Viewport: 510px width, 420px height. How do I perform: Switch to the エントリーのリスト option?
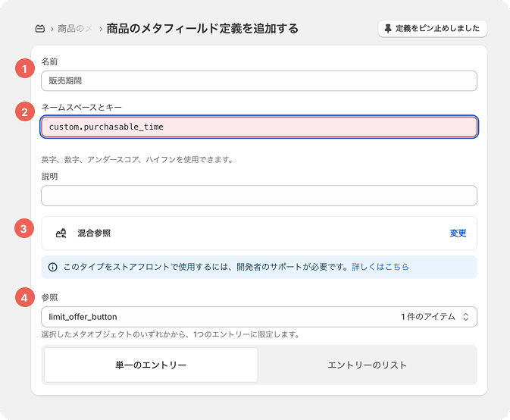[367, 365]
